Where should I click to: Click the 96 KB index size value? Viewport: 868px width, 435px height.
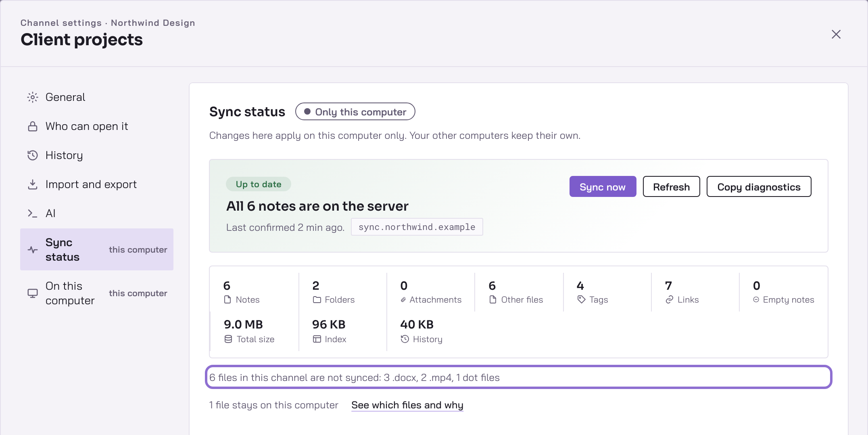(x=329, y=324)
